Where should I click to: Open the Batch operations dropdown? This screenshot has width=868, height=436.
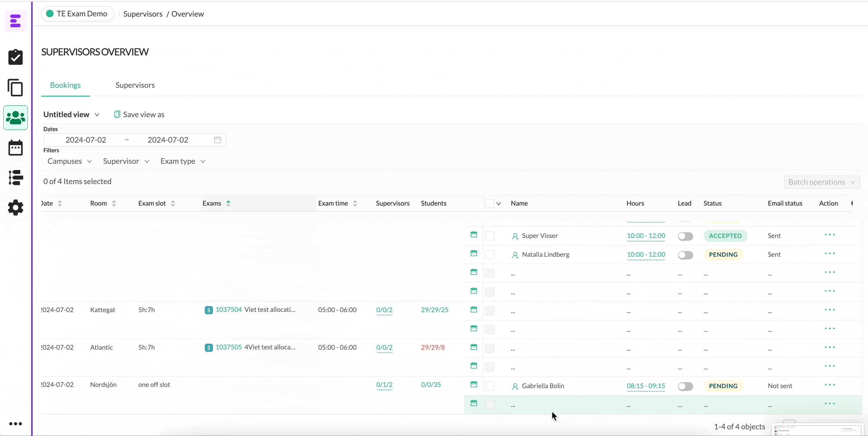click(822, 182)
